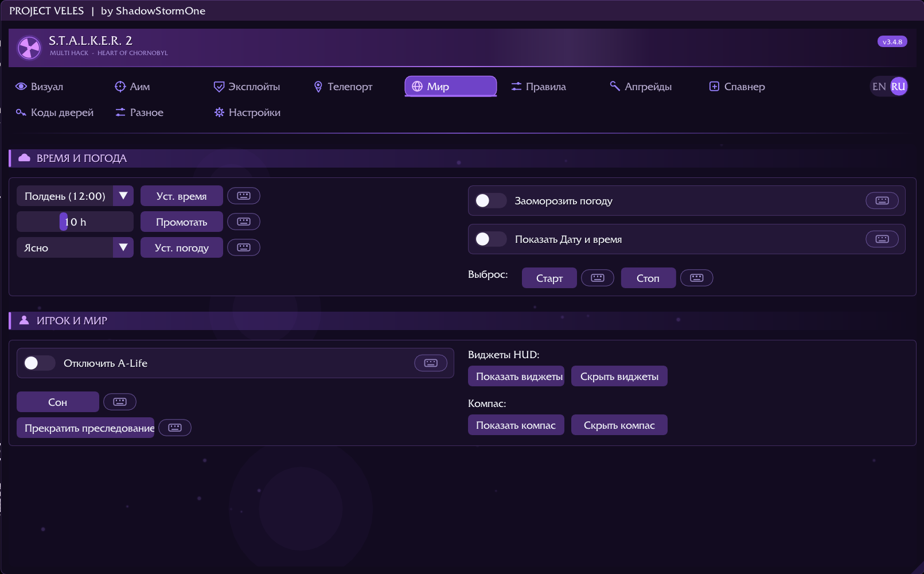Click the Промотать button

click(182, 222)
